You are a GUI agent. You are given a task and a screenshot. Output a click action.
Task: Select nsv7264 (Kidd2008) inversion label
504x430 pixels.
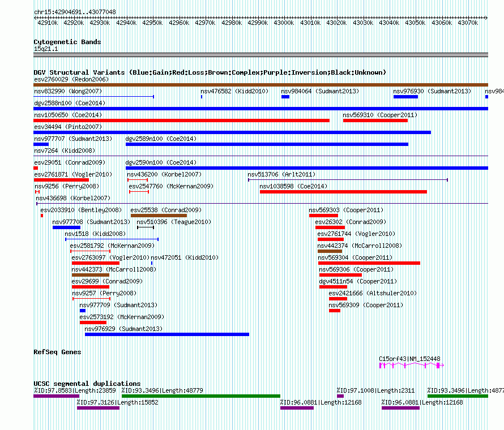65,150
